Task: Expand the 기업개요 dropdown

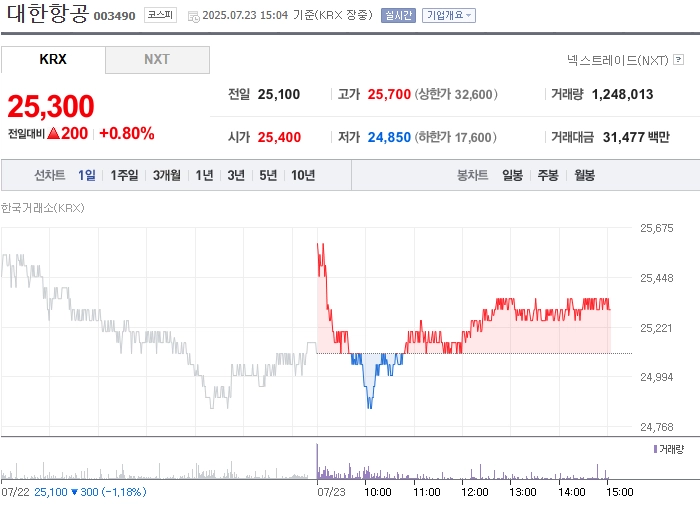Action: click(449, 16)
